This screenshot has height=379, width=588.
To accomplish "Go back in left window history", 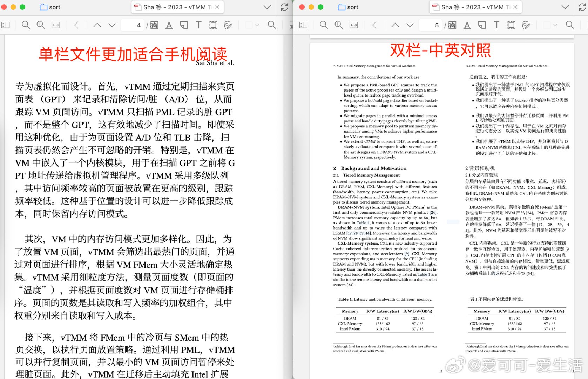I will [76, 25].
